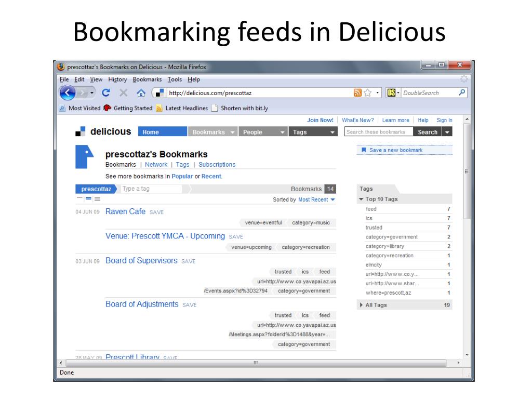Select the feed tag in Top 10 Tags

pos(371,209)
